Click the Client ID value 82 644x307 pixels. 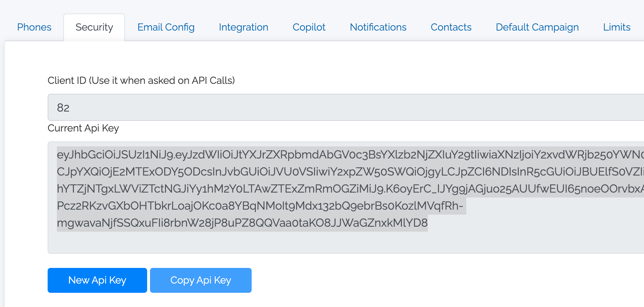pos(64,108)
